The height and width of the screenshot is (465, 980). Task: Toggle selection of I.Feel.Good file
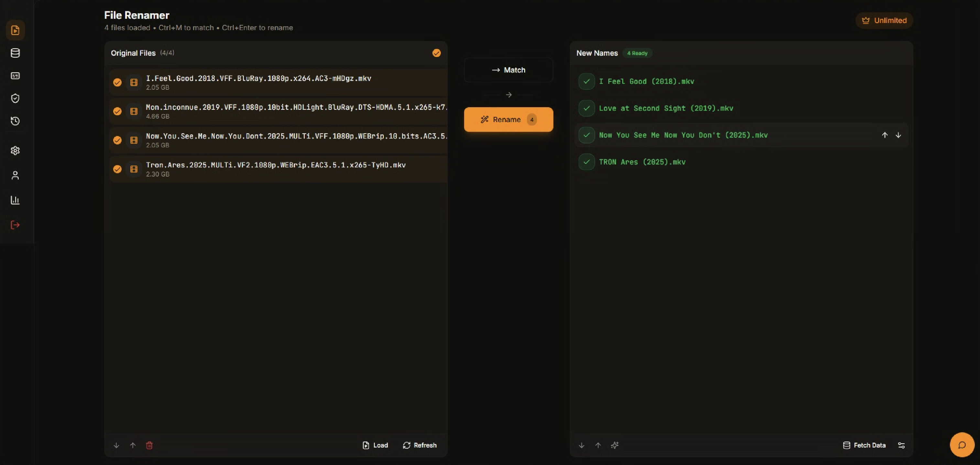[x=117, y=82]
